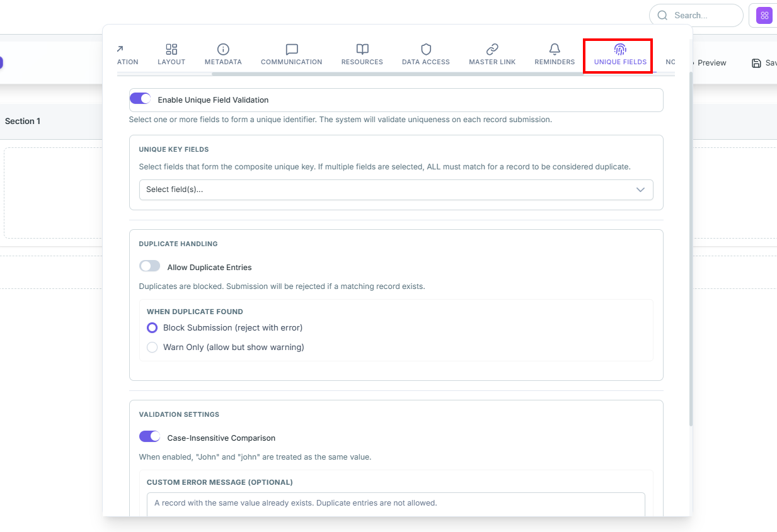Click the Resources book icon
This screenshot has width=777, height=532.
point(362,49)
